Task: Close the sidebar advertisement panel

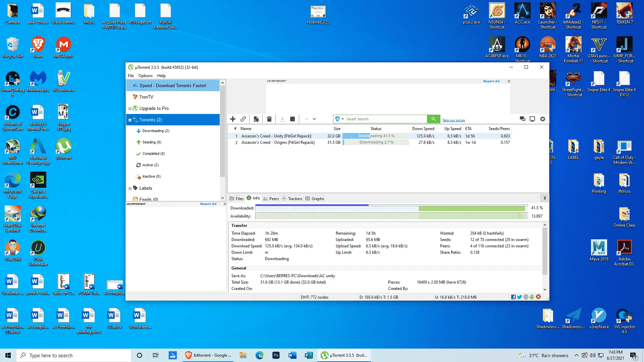Action: tap(225, 204)
